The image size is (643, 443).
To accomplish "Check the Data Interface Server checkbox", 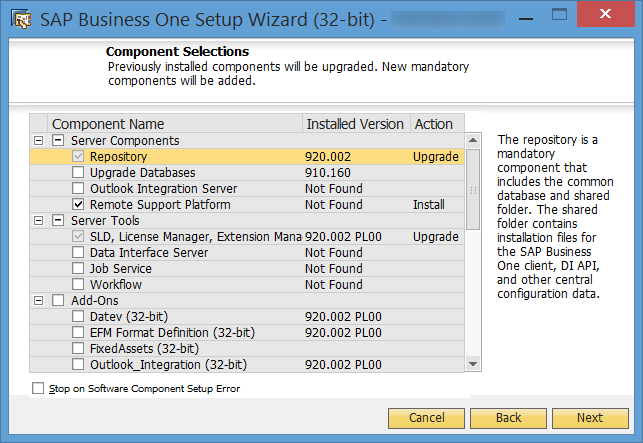I will [x=78, y=252].
